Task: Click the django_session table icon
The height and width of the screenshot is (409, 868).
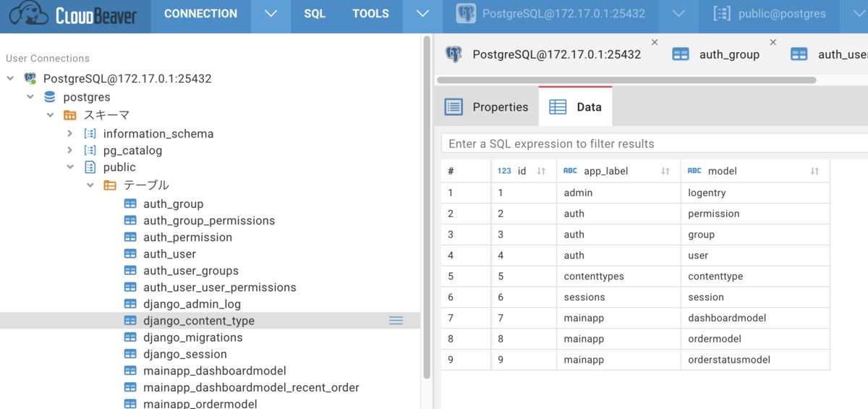Action: click(130, 354)
